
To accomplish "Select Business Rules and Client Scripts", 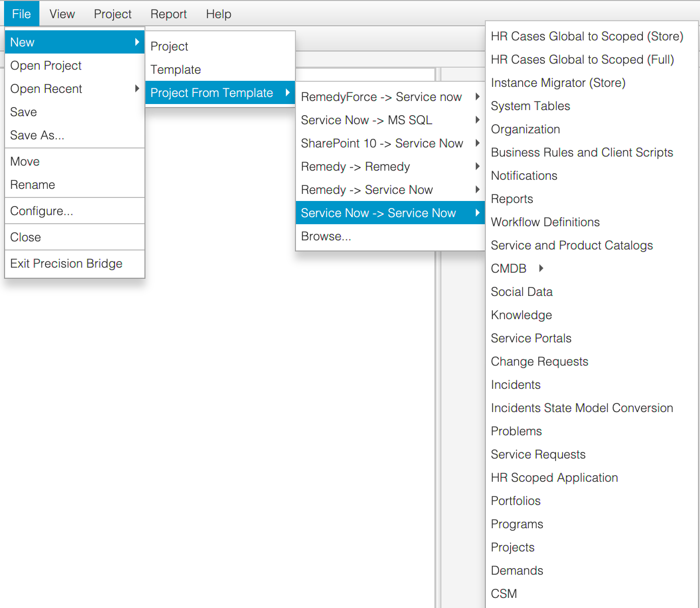I will [592, 152].
